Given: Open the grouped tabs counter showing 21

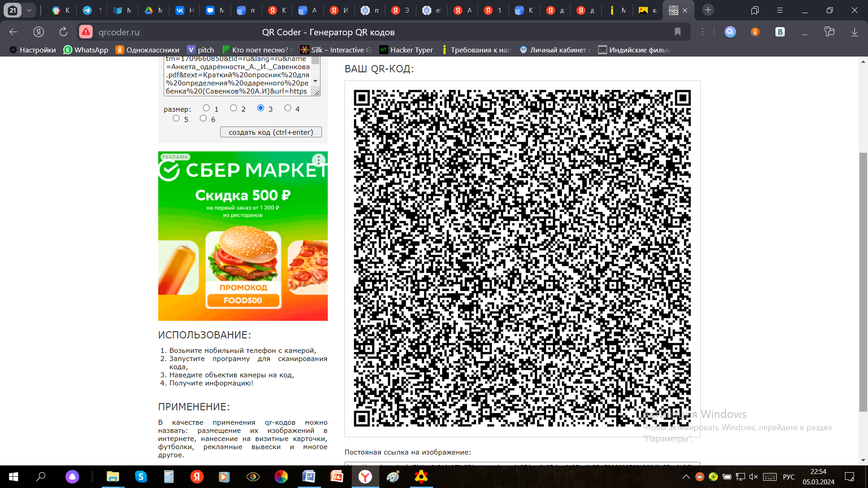Looking at the screenshot, I should [13, 10].
